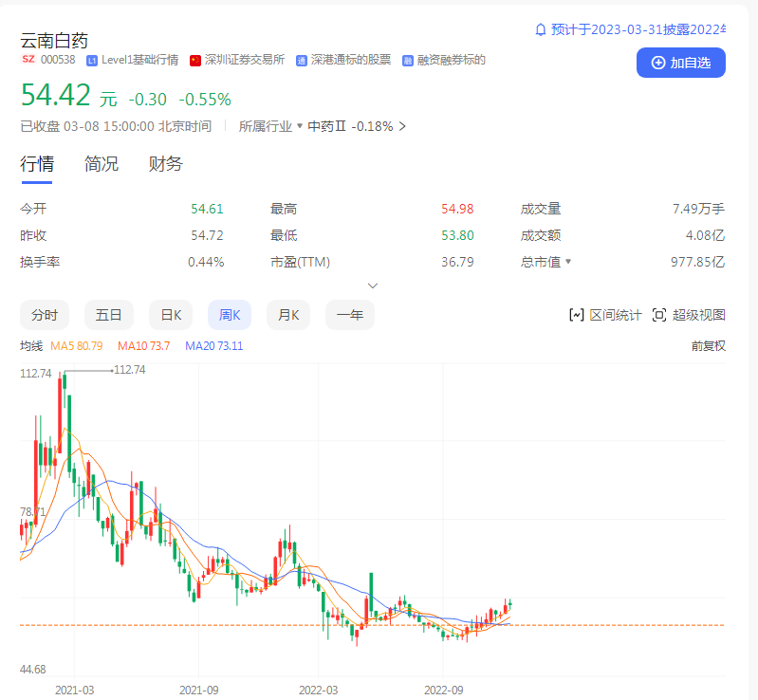The width and height of the screenshot is (758, 700).
Task: Click the 2022-03 axis label
Action: pos(318,691)
